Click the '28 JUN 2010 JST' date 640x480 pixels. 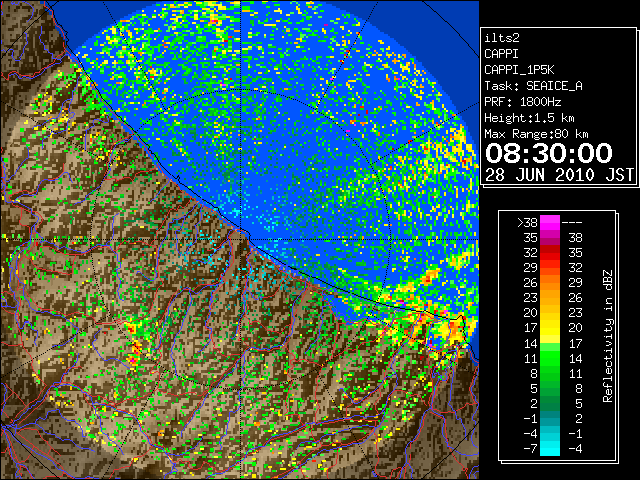click(x=559, y=175)
